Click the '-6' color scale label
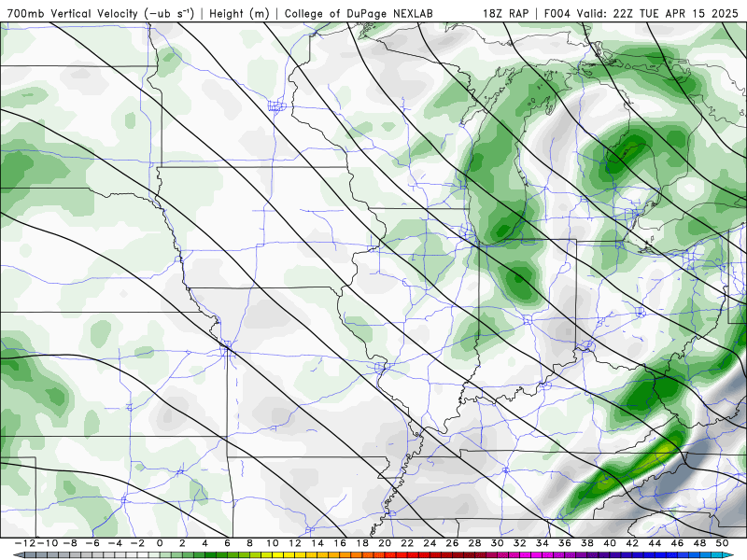Image resolution: width=747 pixels, height=560 pixels. pyautogui.click(x=92, y=543)
